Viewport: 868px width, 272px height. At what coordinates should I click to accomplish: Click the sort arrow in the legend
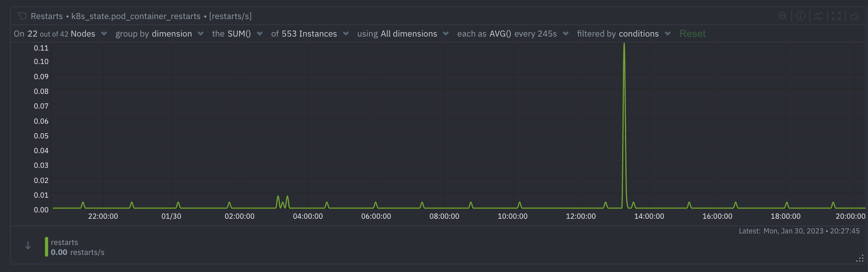pyautogui.click(x=28, y=246)
